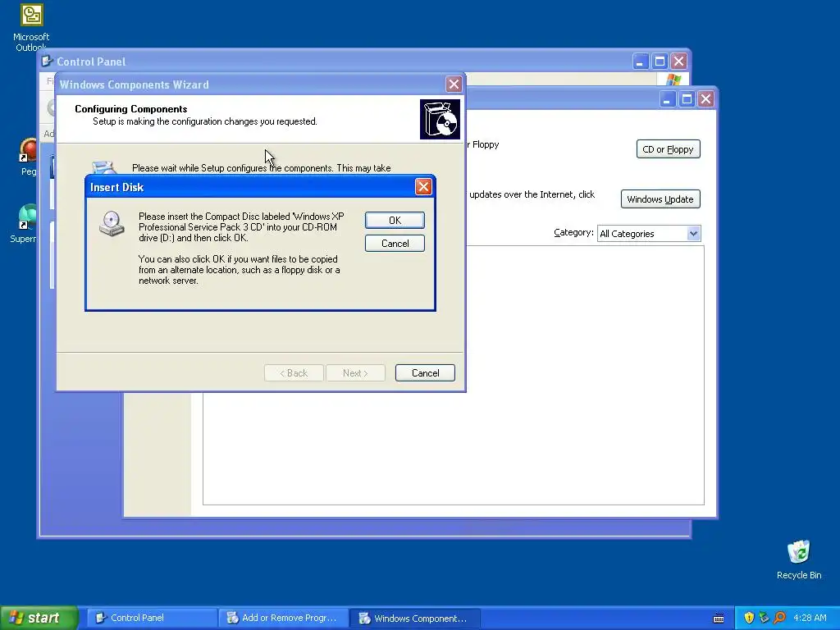The height and width of the screenshot is (630, 840).
Task: Switch to Windows Components taskbar button
Action: (414, 618)
